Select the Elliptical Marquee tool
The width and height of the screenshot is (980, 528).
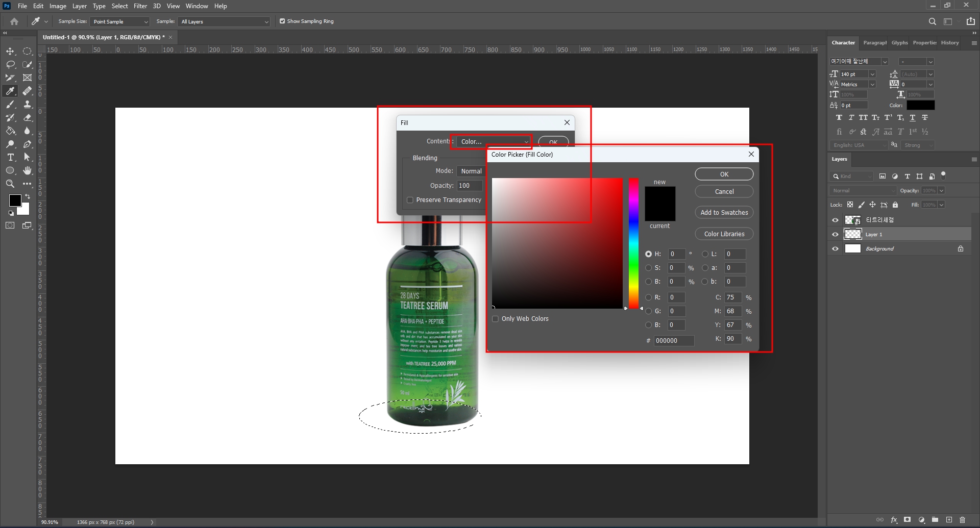[28, 52]
